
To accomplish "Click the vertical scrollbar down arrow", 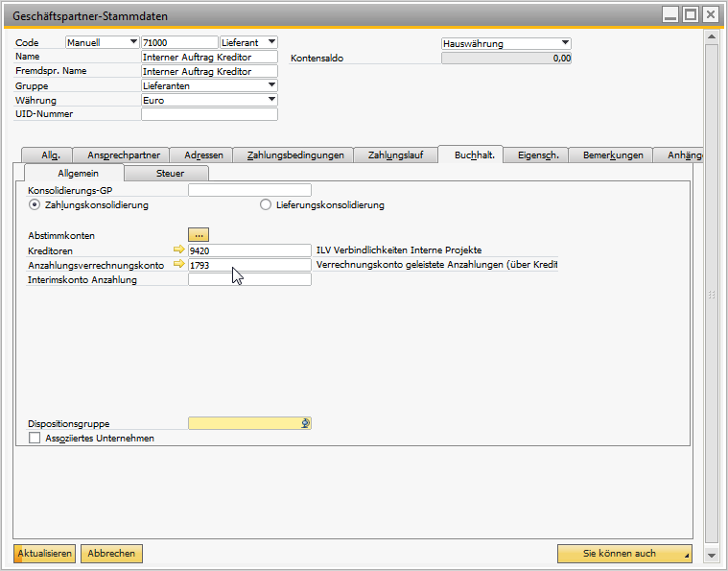I will (711, 555).
